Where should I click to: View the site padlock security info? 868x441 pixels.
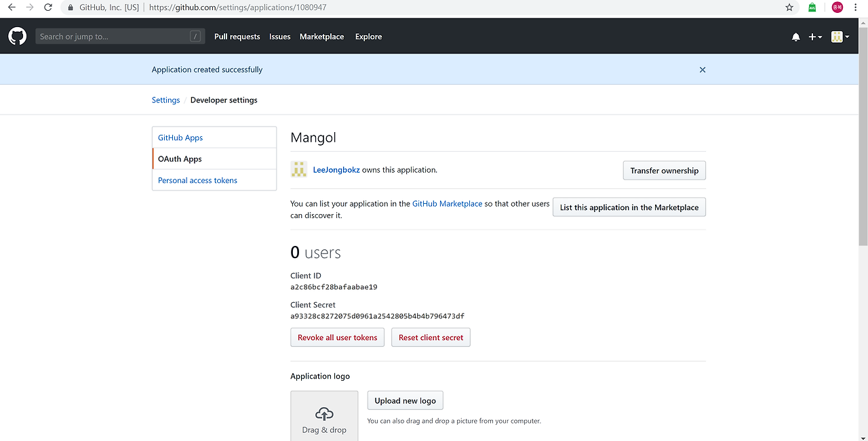tap(71, 7)
